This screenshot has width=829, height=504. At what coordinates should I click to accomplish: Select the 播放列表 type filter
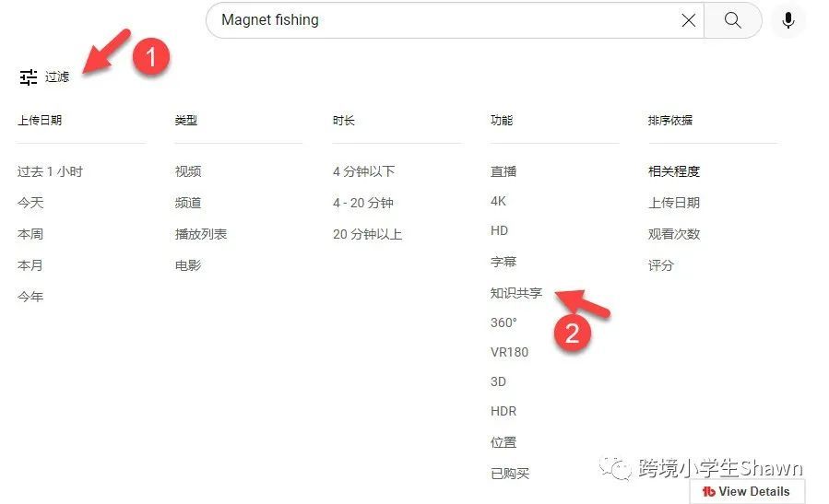pos(201,233)
